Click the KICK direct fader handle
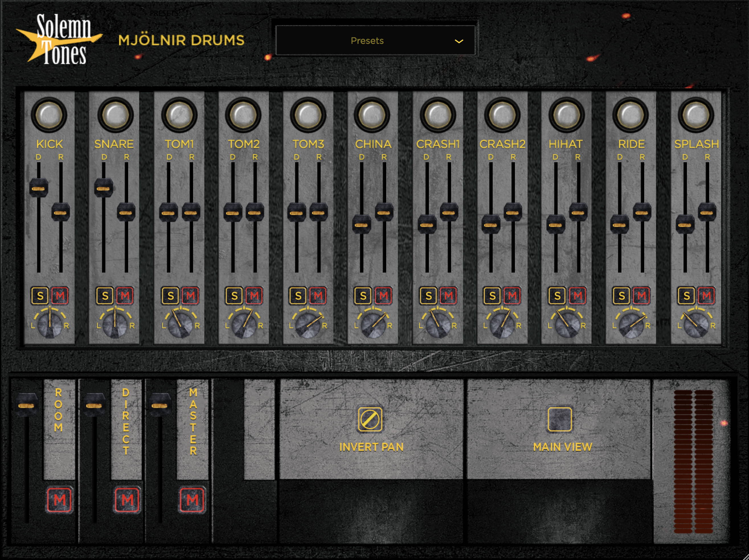749x560 pixels. [x=39, y=188]
